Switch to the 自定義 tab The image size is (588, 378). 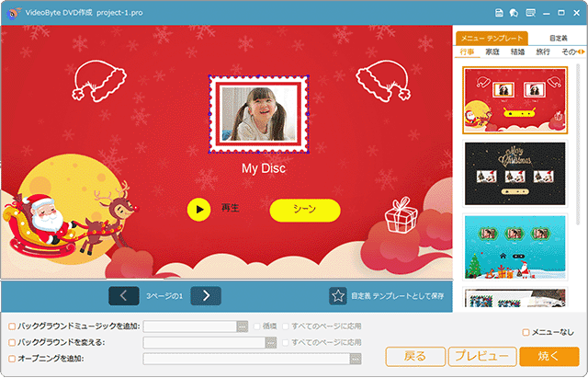558,38
